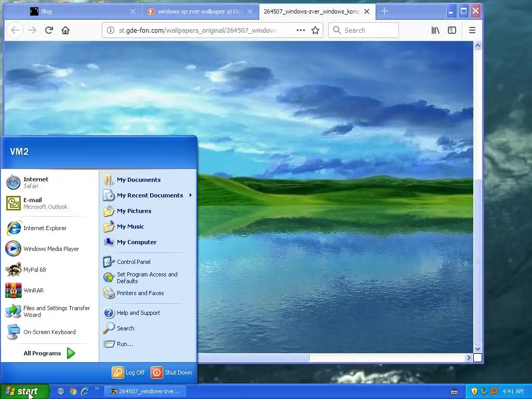
Task: Expand the All Programs list
Action: 49,353
